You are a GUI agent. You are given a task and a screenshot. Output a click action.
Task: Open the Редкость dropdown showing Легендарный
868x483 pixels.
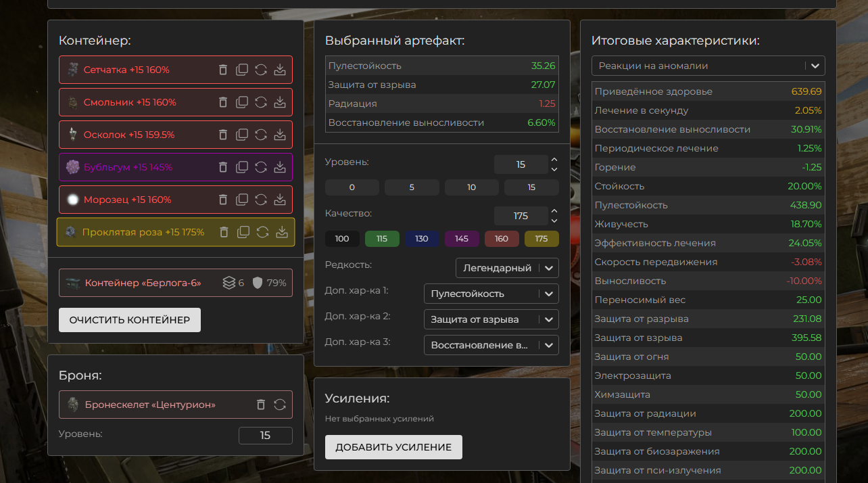(507, 268)
